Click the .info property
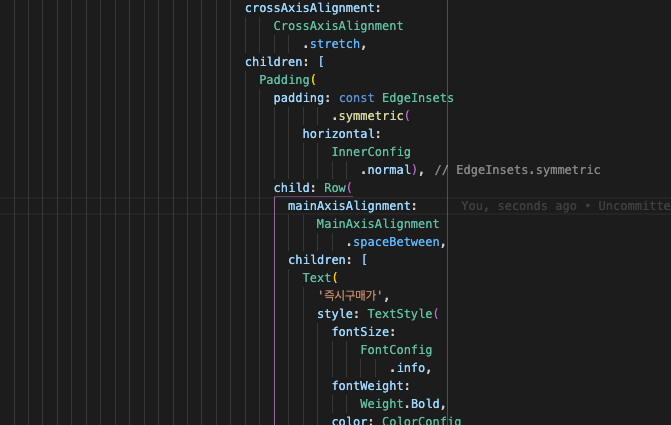Viewport: 671px width, 425px height. point(407,367)
